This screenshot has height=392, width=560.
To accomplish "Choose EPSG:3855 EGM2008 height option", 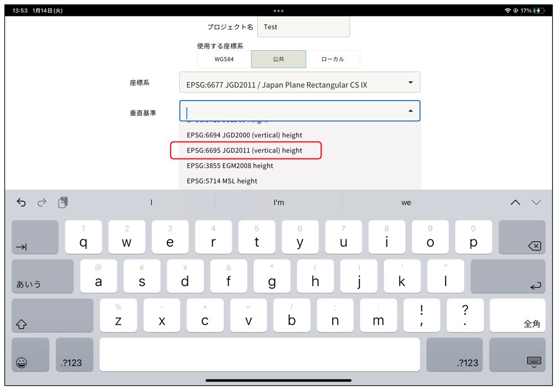I will (230, 166).
